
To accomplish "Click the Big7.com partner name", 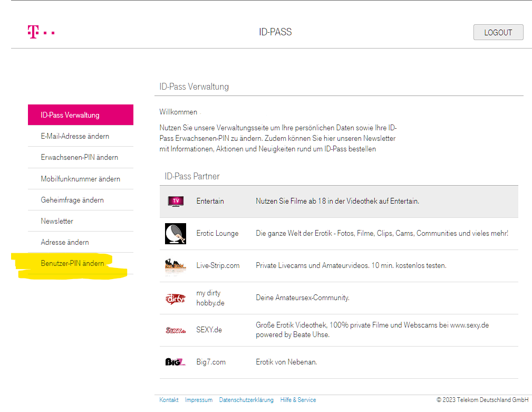I will [x=211, y=362].
